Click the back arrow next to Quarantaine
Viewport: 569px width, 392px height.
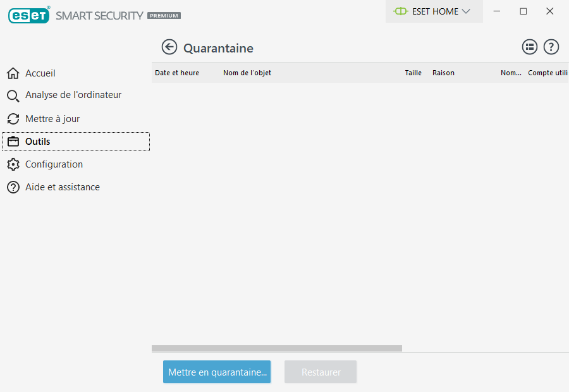[x=169, y=47]
